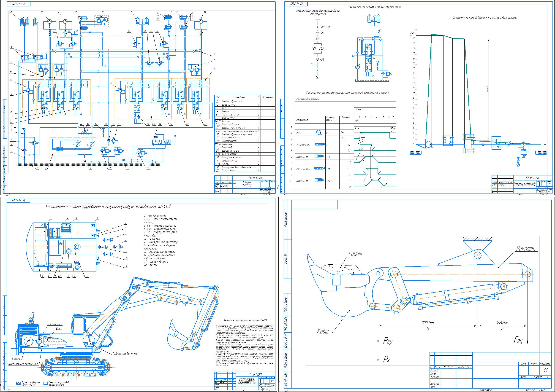The image size is (555, 392).
Task: Select the hatched intake pipeline legend swatch
Action: 19,383
